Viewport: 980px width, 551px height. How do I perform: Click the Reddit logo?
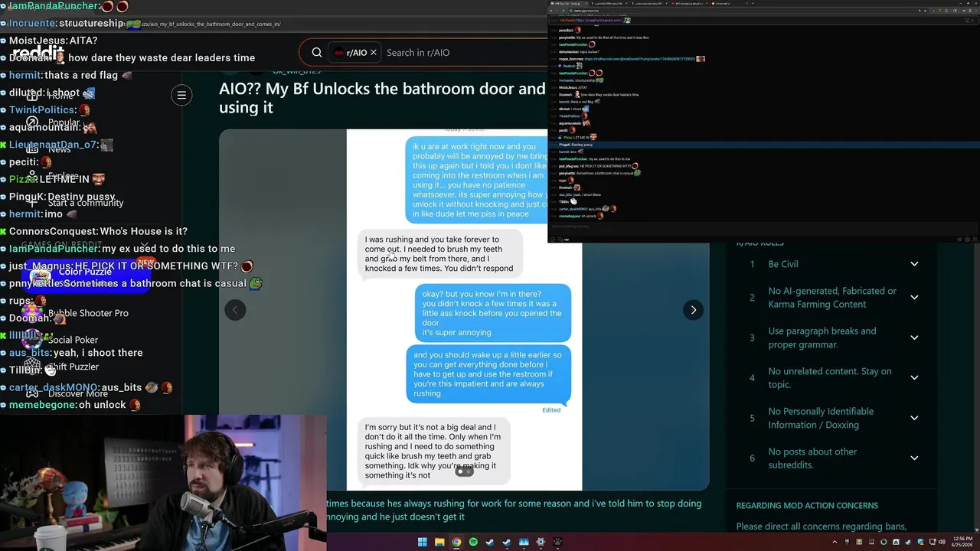tap(38, 52)
